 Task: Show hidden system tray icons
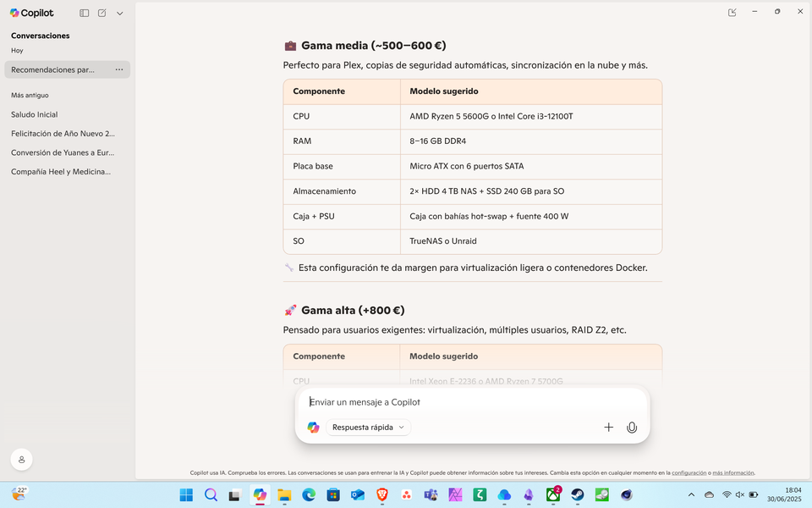coord(691,495)
